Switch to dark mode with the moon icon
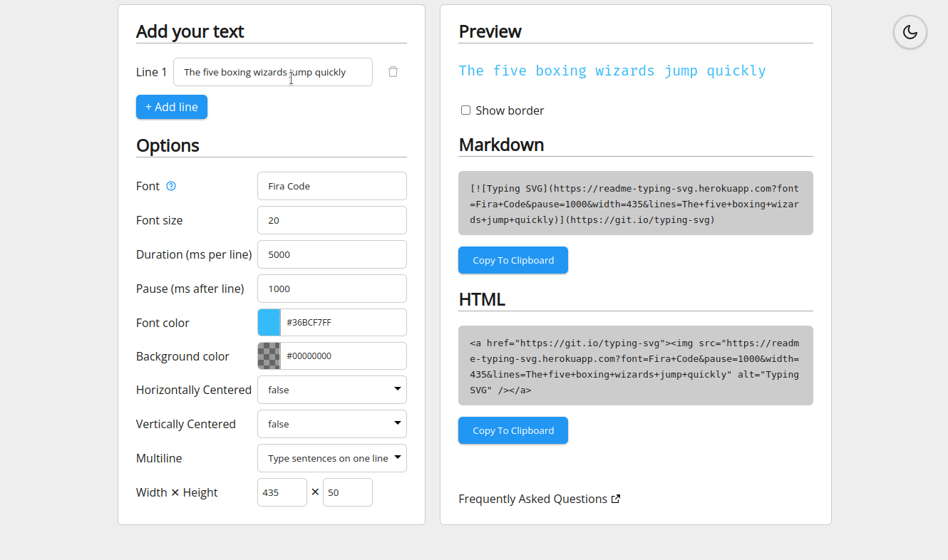 tap(910, 32)
